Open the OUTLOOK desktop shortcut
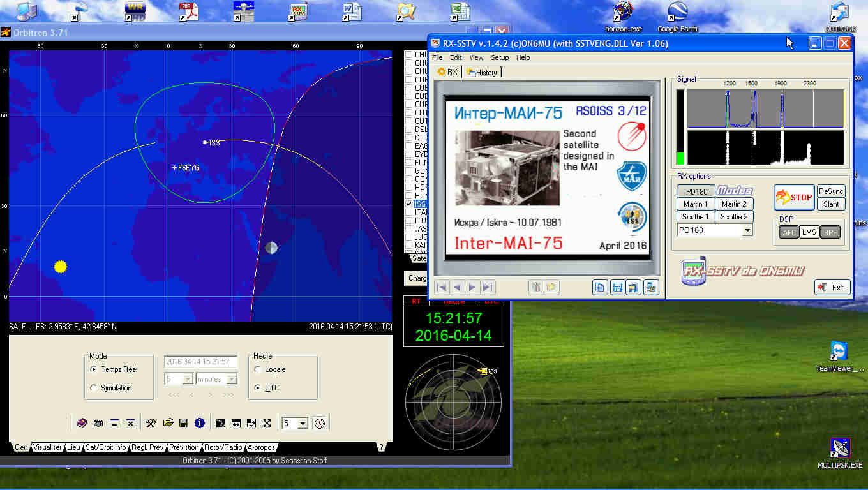The width and height of the screenshot is (868, 490). (x=840, y=17)
